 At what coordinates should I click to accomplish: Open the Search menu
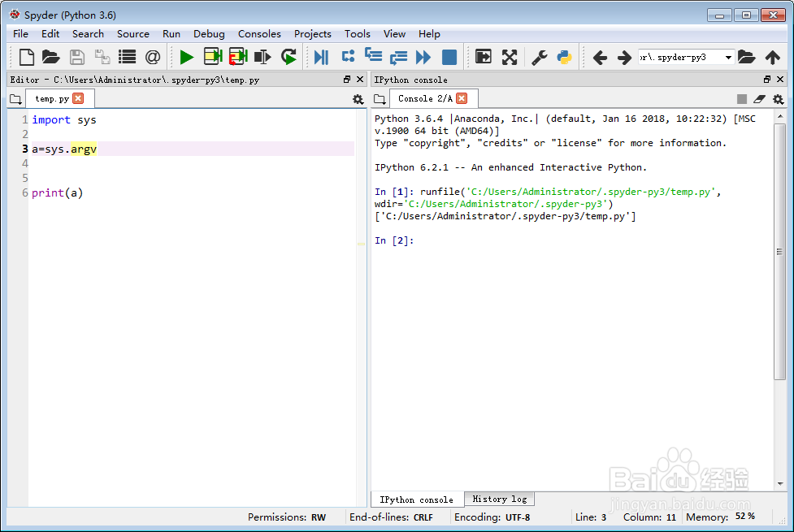click(88, 34)
